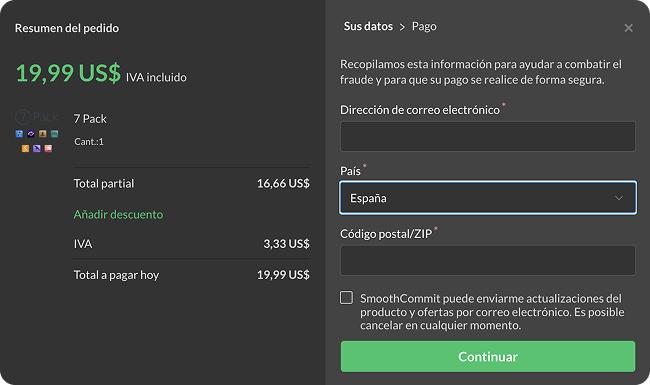This screenshot has height=385, width=650.
Task: Enable SmoothCommit email updates checkbox
Action: (346, 298)
